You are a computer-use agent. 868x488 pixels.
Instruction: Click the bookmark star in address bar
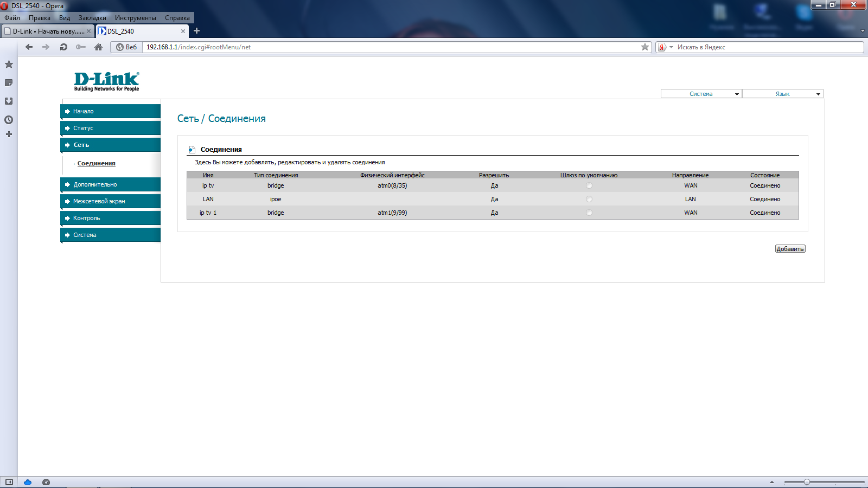(x=645, y=47)
